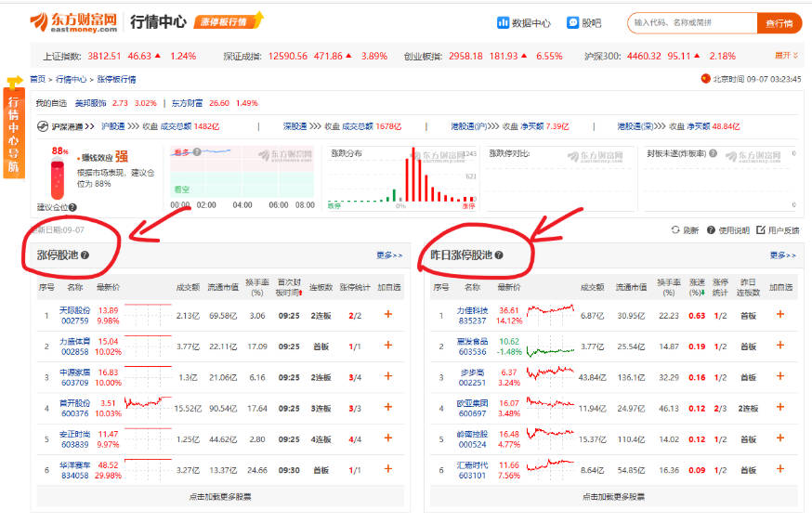Add 力佳科技 to watchlist with plus
The image size is (812, 523).
780,315
